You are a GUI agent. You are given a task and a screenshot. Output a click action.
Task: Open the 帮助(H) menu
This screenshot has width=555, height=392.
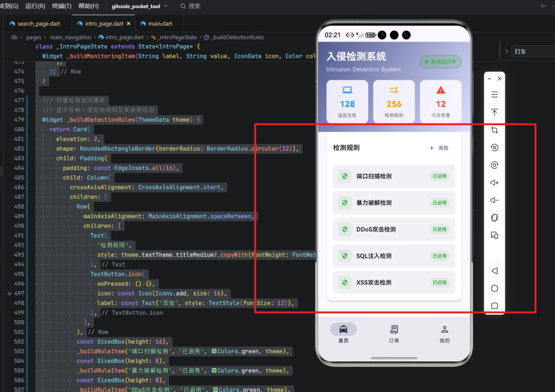coord(88,6)
